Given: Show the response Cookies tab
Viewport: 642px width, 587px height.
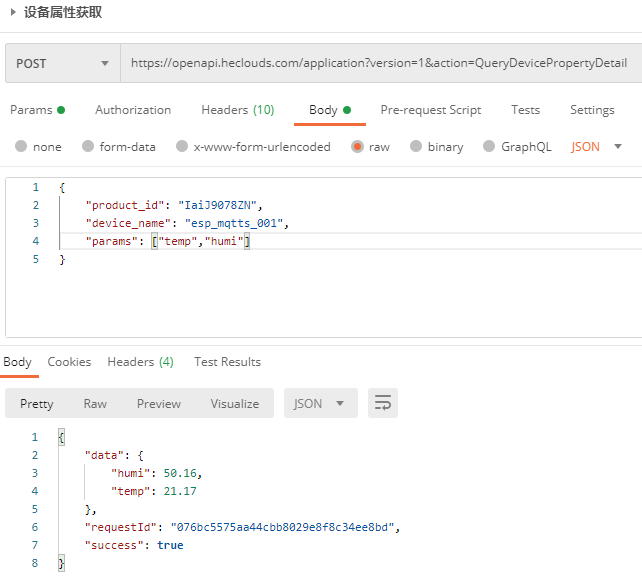Looking at the screenshot, I should pyautogui.click(x=69, y=362).
